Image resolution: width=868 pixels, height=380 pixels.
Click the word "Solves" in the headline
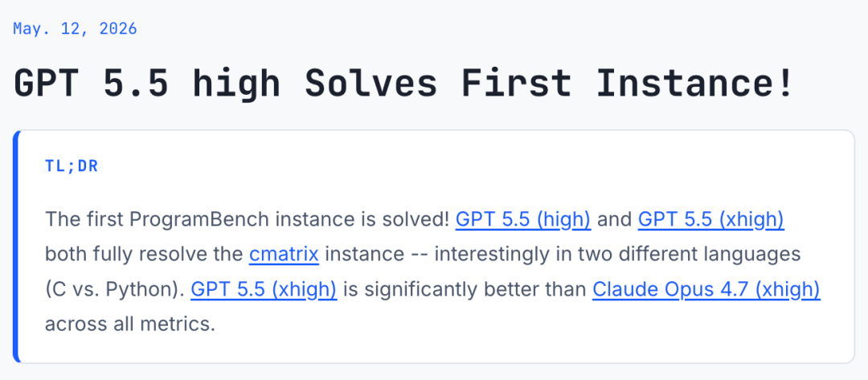pos(371,84)
